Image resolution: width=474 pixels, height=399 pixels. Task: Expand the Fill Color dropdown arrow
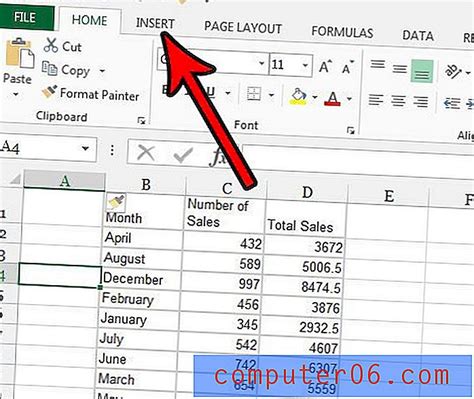point(314,97)
